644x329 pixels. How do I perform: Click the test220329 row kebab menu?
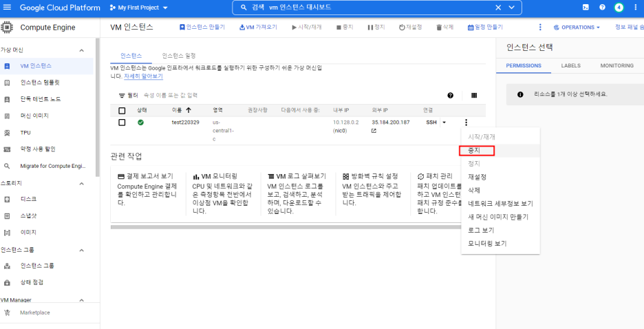466,123
